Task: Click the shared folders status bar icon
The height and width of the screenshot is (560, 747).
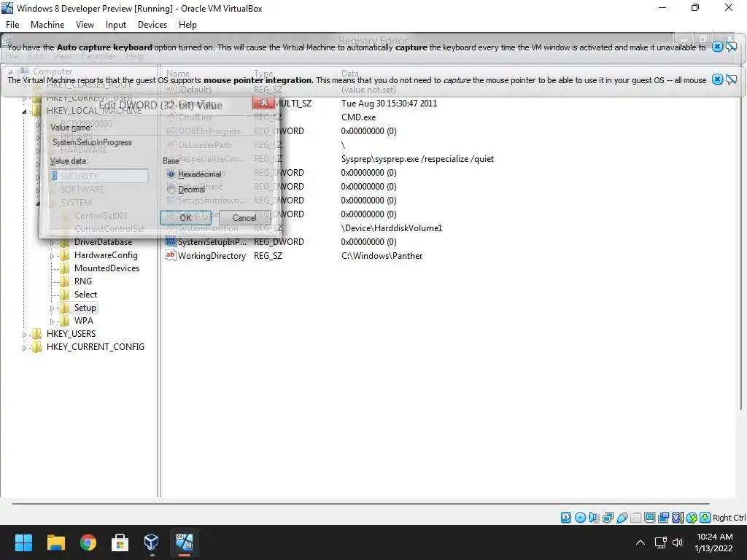Action: 635,517
